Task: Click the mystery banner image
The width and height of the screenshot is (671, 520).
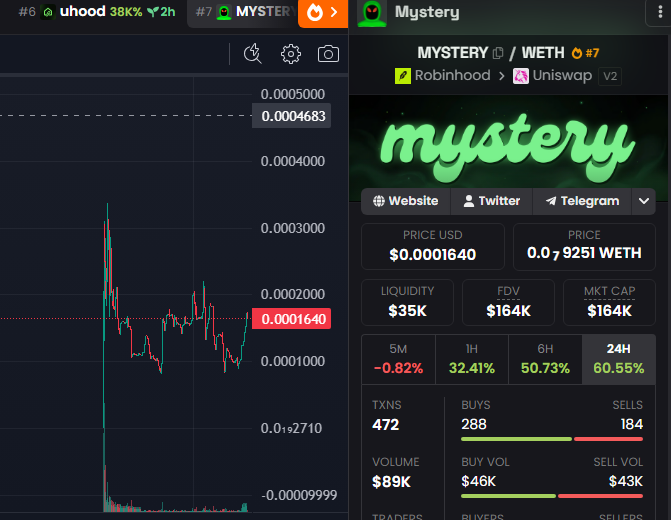Action: 508,148
